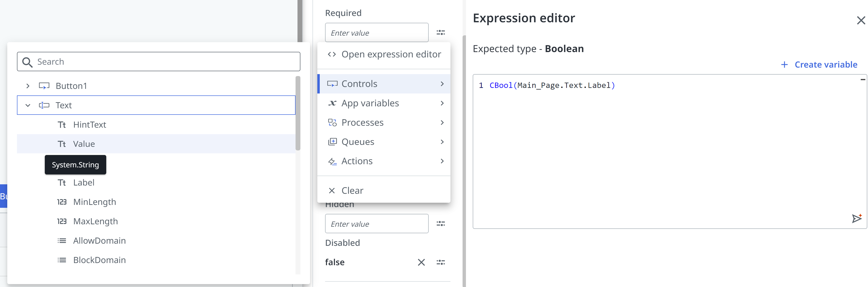
Task: Click the control list vertical scrollbar
Action: [x=297, y=113]
